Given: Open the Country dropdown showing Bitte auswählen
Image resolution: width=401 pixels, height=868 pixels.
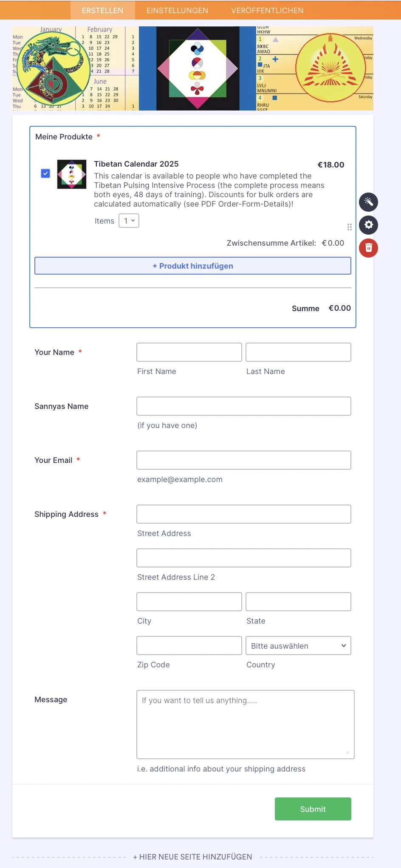Looking at the screenshot, I should pyautogui.click(x=298, y=645).
